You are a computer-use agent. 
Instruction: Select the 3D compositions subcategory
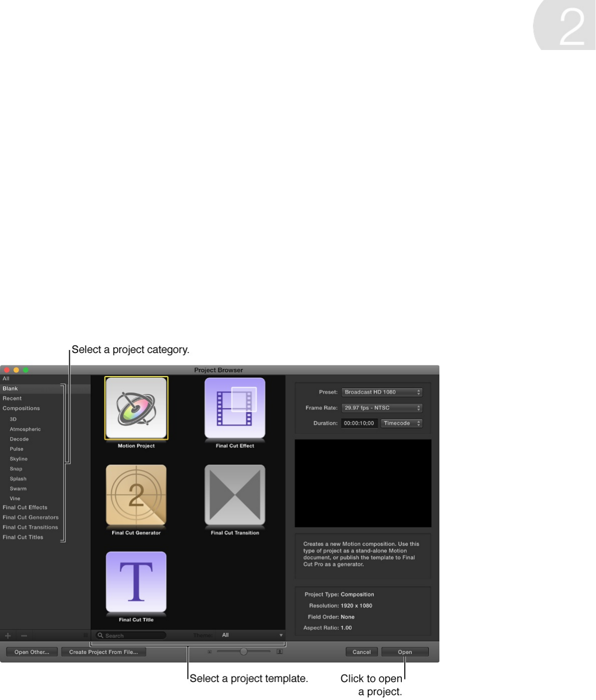tap(13, 419)
